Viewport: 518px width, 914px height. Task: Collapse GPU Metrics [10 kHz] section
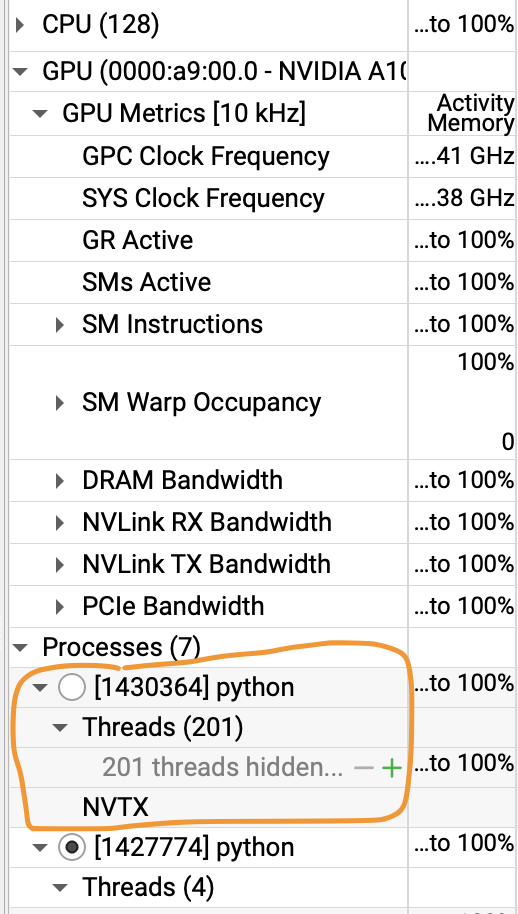[40, 114]
